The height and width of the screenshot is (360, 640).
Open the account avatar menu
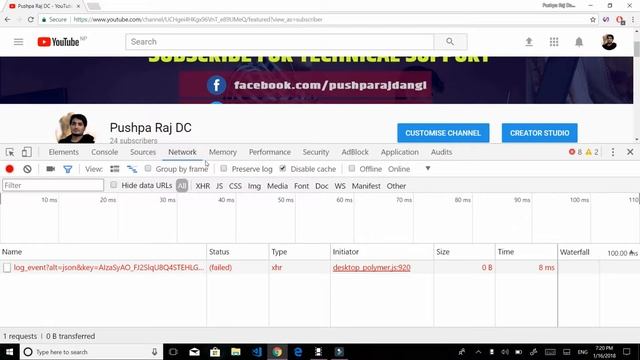pos(609,42)
